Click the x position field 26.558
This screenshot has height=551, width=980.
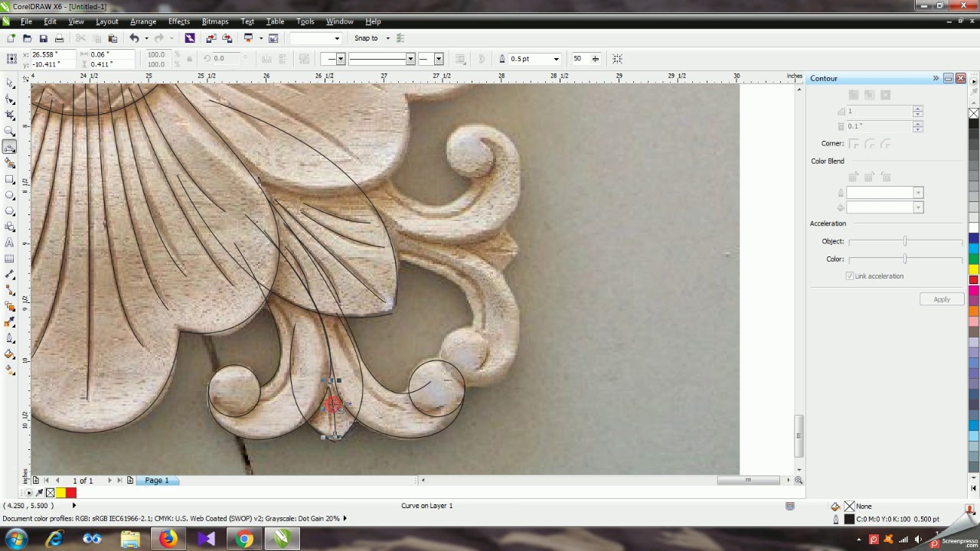click(x=54, y=54)
